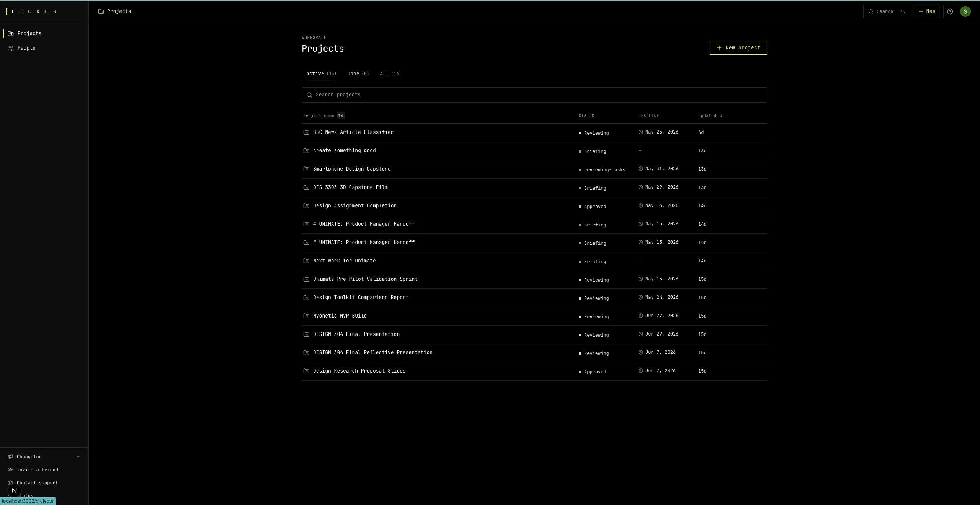This screenshot has height=505, width=980.
Task: Click reviewing-tasks status of Smartphone Design Capstone
Action: point(602,170)
